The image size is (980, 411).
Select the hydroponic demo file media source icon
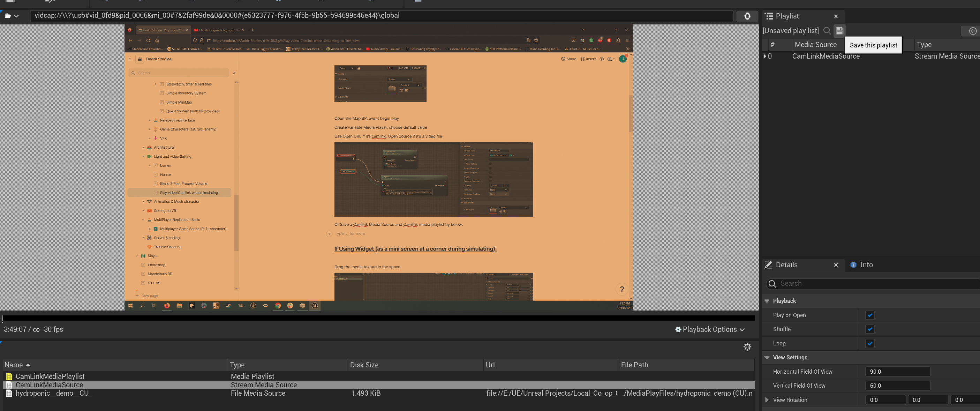tap(9, 393)
